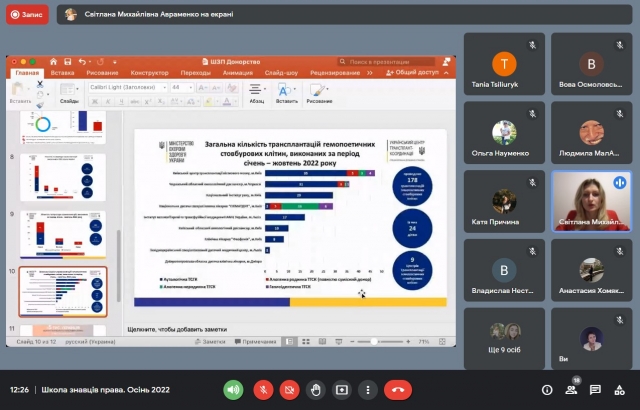Open the Переходы ribbon tab
640x410 pixels.
[196, 73]
